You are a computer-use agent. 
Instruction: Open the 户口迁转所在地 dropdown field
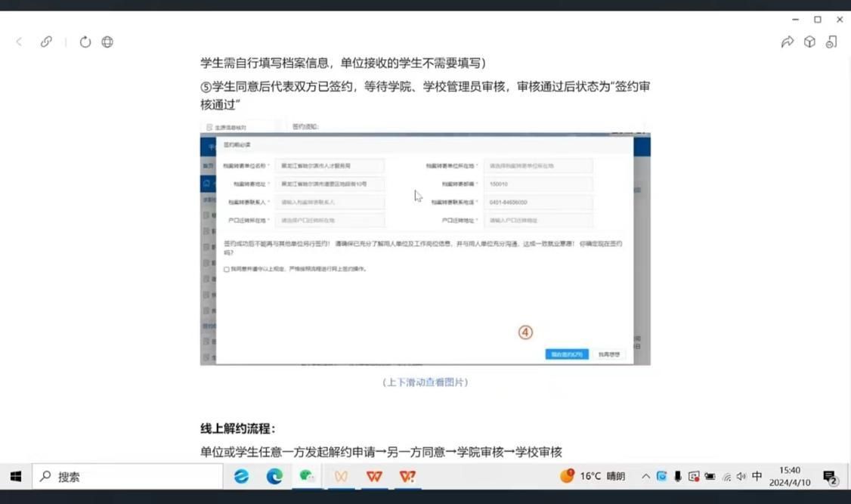pos(330,221)
